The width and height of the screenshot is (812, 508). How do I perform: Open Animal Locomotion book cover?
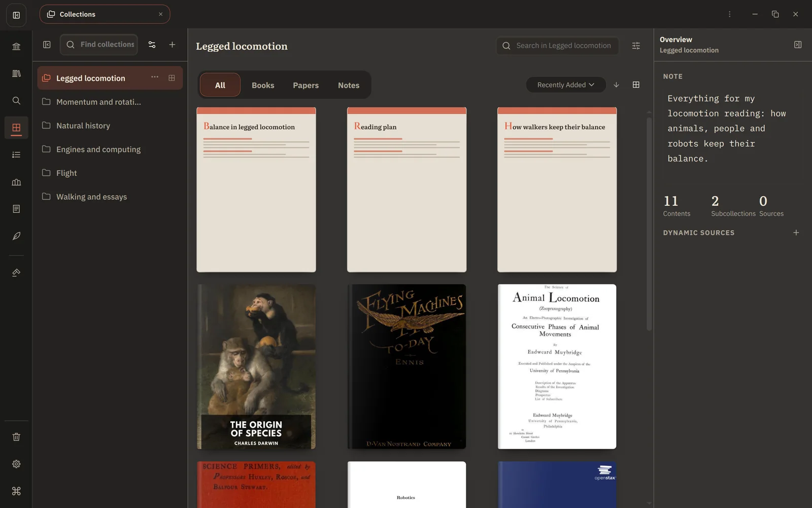click(557, 366)
